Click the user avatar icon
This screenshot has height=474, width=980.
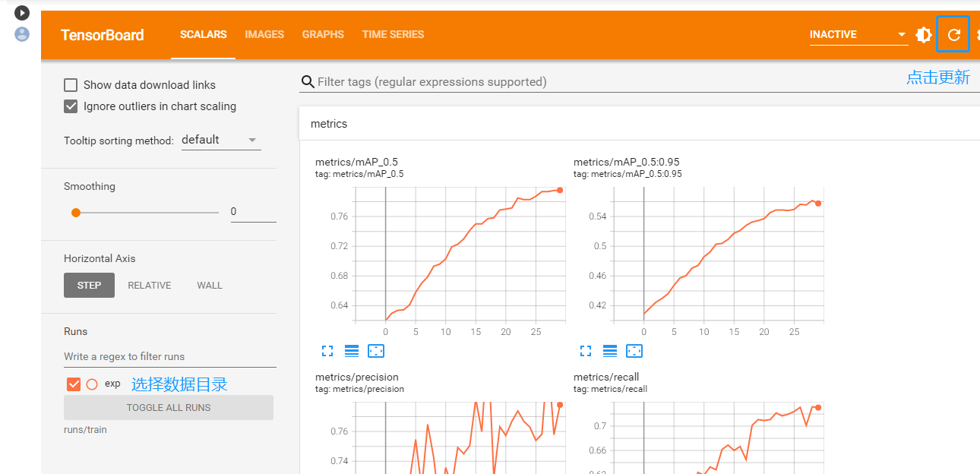pos(22,33)
